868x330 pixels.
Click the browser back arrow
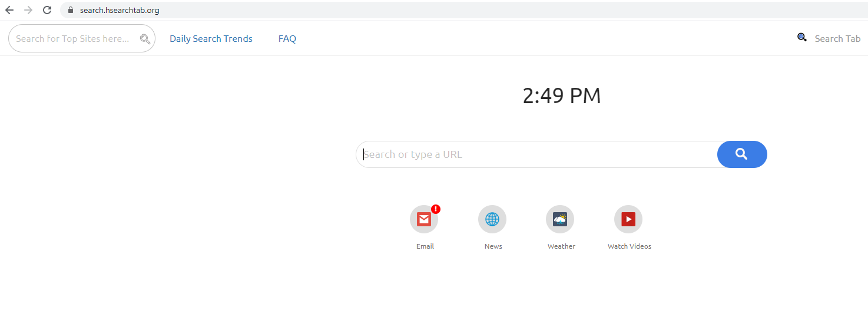(9, 10)
